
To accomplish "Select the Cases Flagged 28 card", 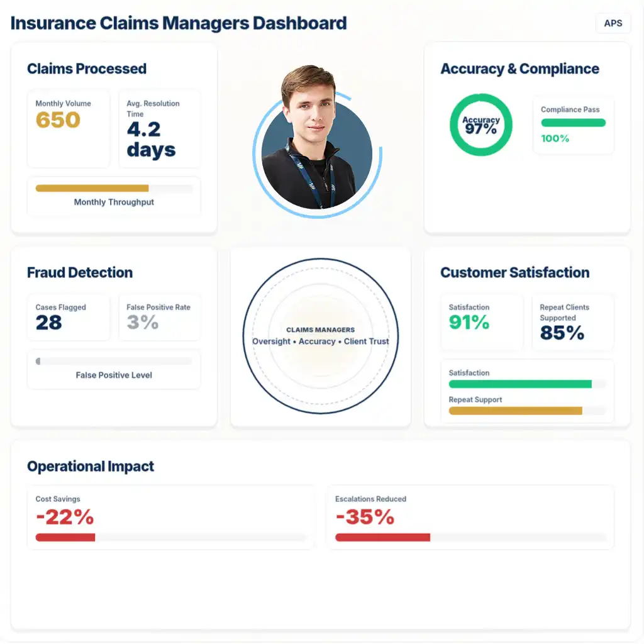I will point(69,318).
